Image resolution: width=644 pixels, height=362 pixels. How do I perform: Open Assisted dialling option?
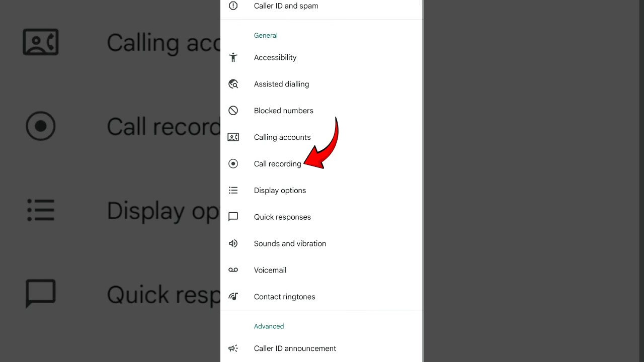[x=281, y=84]
